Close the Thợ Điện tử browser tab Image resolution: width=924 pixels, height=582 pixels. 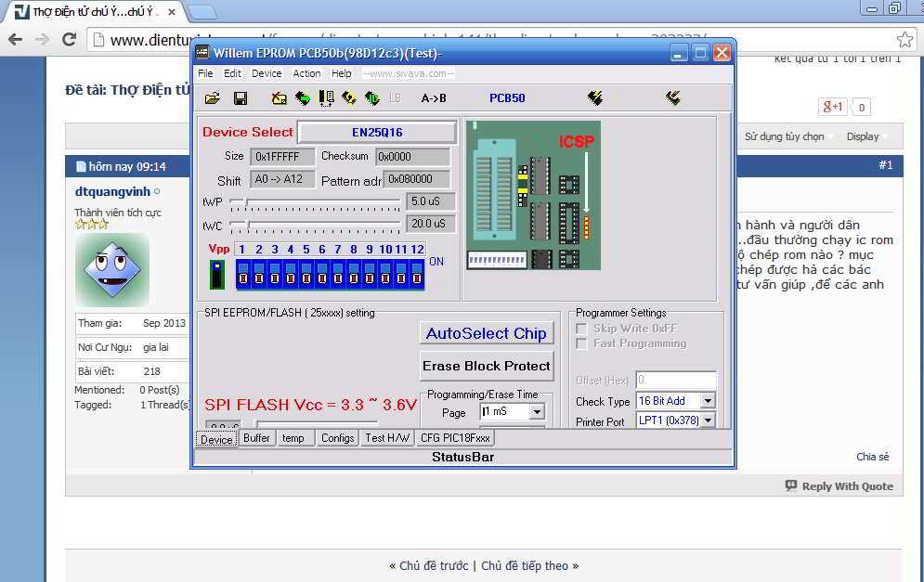click(172, 12)
